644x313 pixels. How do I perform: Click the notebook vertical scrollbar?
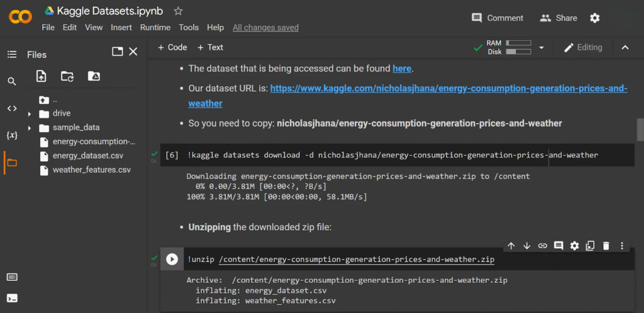coord(640,130)
